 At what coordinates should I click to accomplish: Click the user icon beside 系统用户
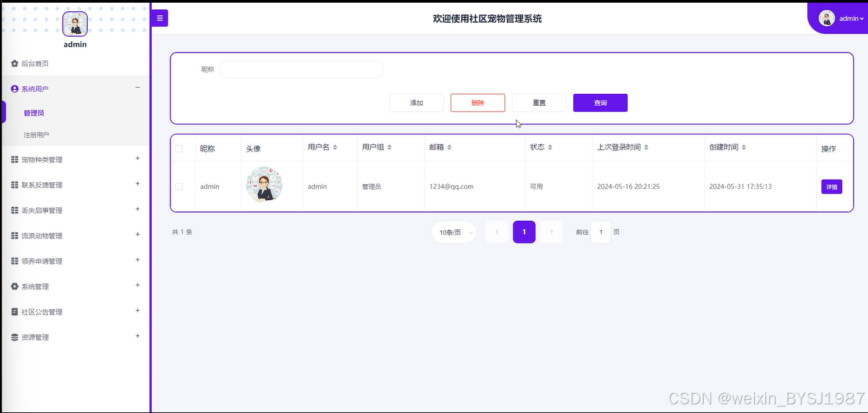pos(15,89)
